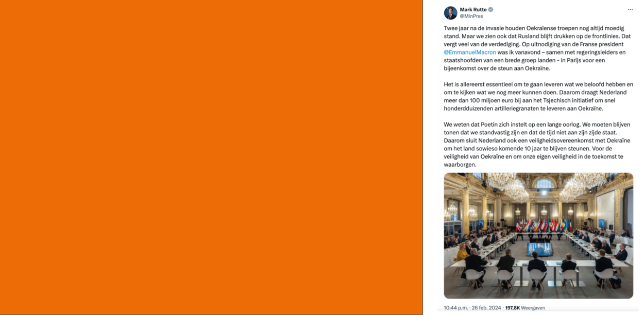This screenshot has width=644, height=315.
Task: Open the attached conference room photo
Action: click(x=538, y=236)
